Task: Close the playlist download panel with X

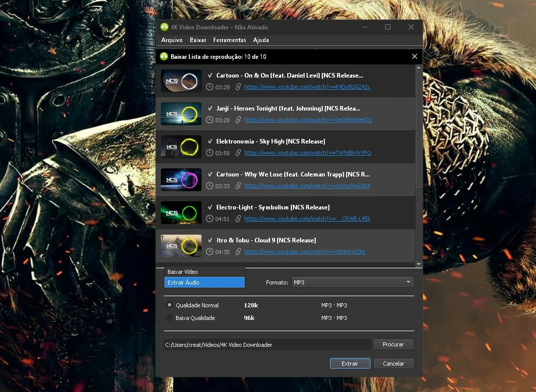Action: tap(415, 56)
